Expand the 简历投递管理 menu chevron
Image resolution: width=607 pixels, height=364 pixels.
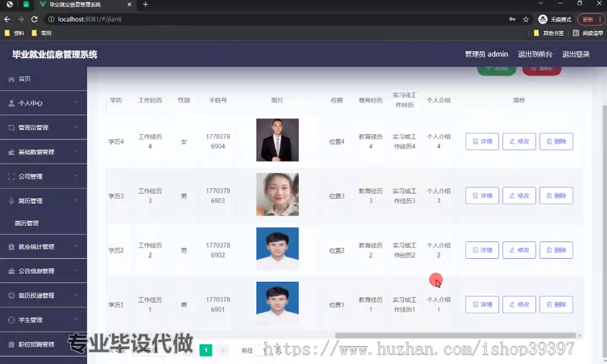click(x=76, y=295)
